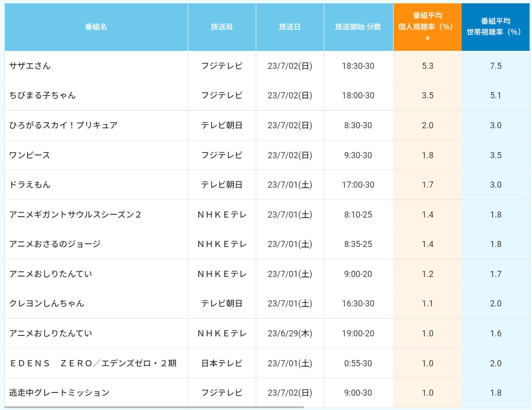The image size is (532, 410).
Task: Select アニメおさるのジョージ program name
Action: point(55,244)
